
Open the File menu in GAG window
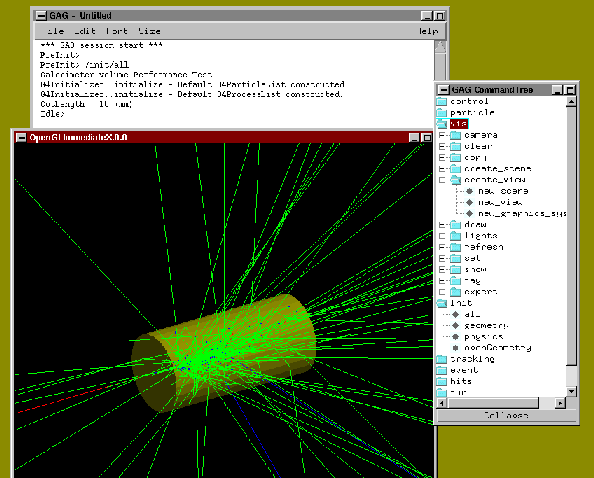56,31
